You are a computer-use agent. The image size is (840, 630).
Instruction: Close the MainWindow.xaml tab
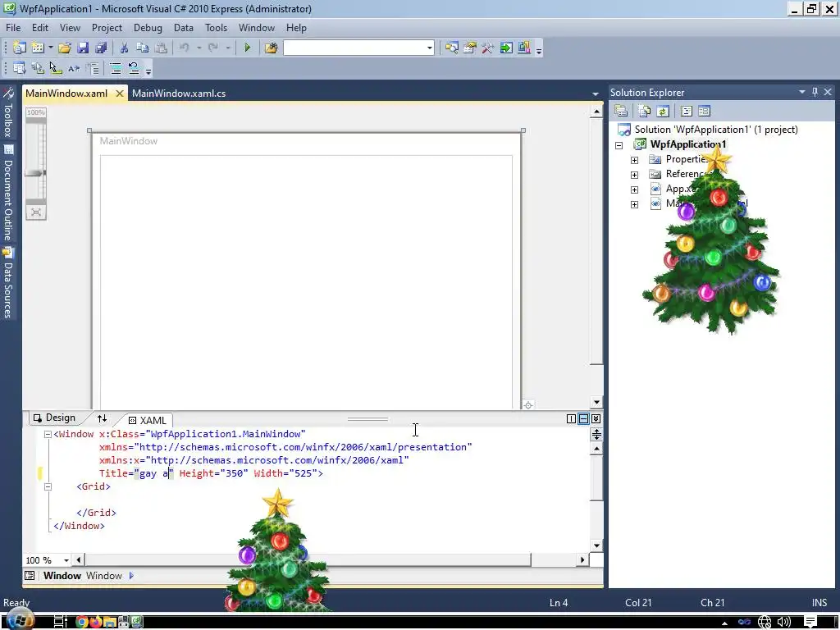coord(120,94)
